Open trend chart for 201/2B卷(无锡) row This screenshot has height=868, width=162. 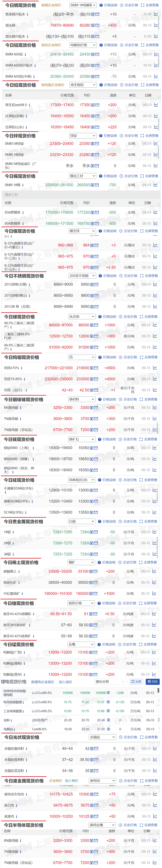click(x=155, y=284)
